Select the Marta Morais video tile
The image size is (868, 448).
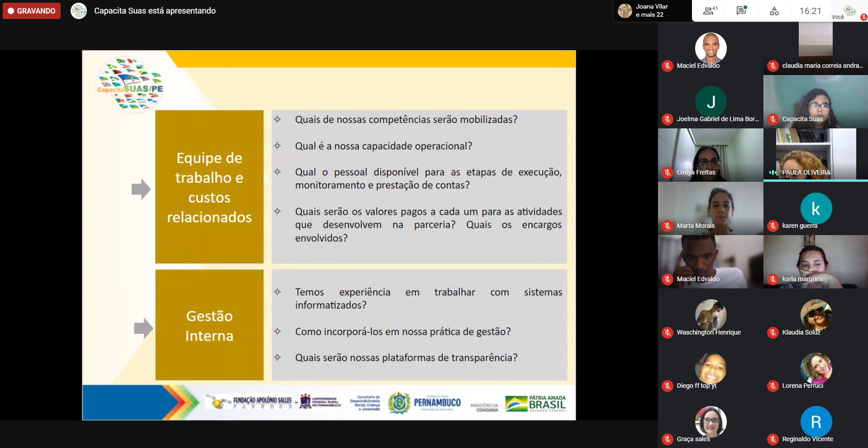click(x=711, y=208)
